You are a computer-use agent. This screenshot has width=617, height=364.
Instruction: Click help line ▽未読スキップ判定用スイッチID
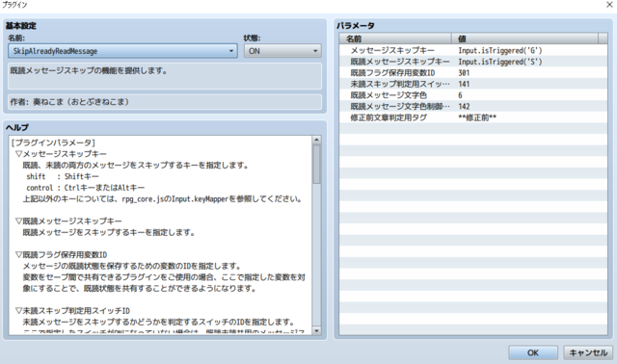click(x=72, y=310)
